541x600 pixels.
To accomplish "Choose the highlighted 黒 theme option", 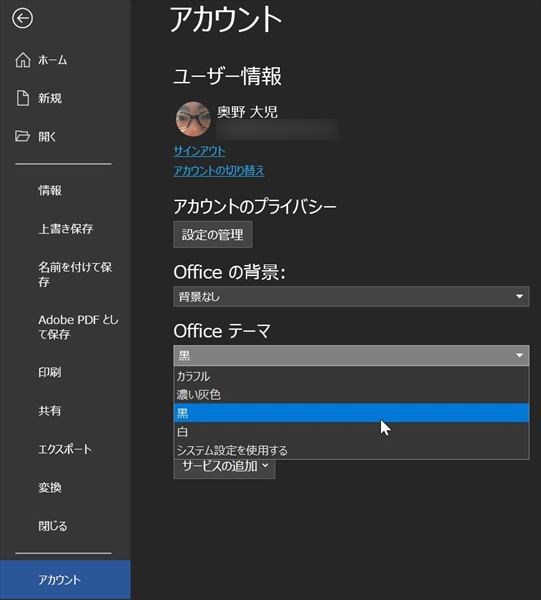I will pyautogui.click(x=351, y=413).
